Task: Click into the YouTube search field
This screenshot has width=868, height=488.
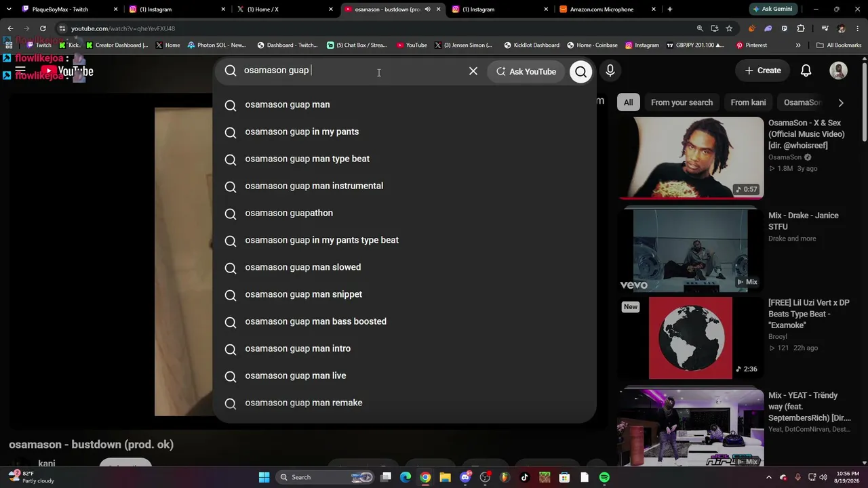Action: 351,70
